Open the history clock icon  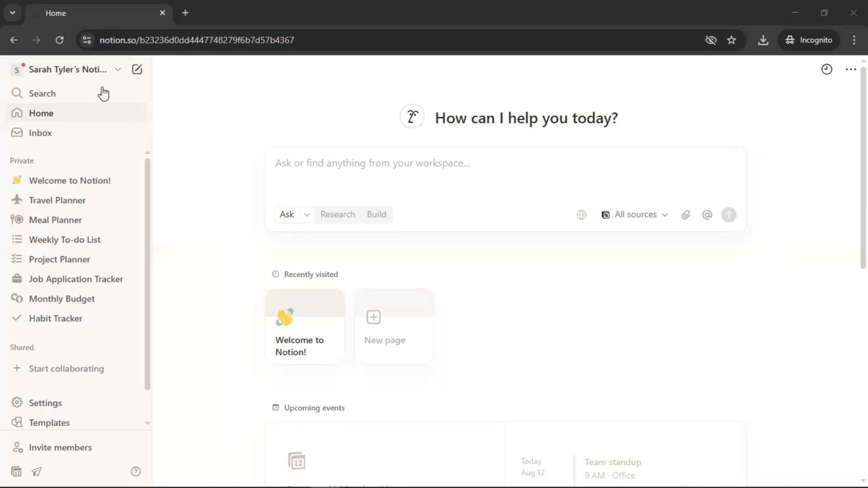pyautogui.click(x=826, y=70)
